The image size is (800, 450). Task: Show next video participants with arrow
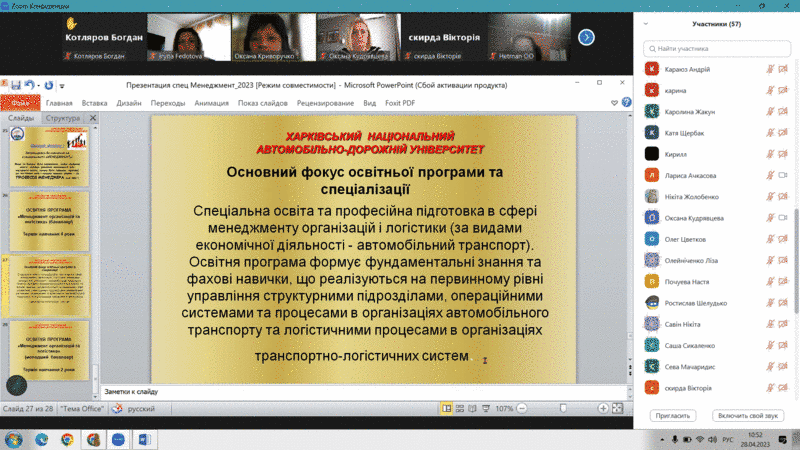(x=587, y=37)
